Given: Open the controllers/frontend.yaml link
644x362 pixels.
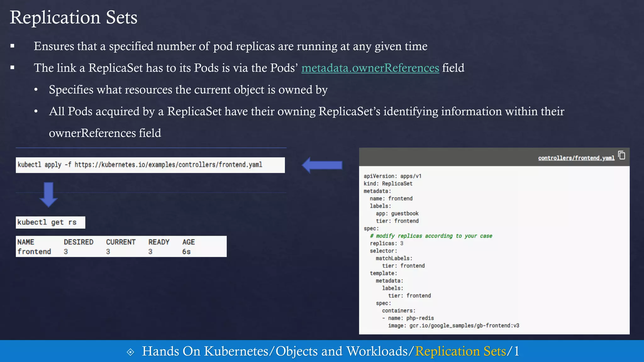Looking at the screenshot, I should point(576,158).
